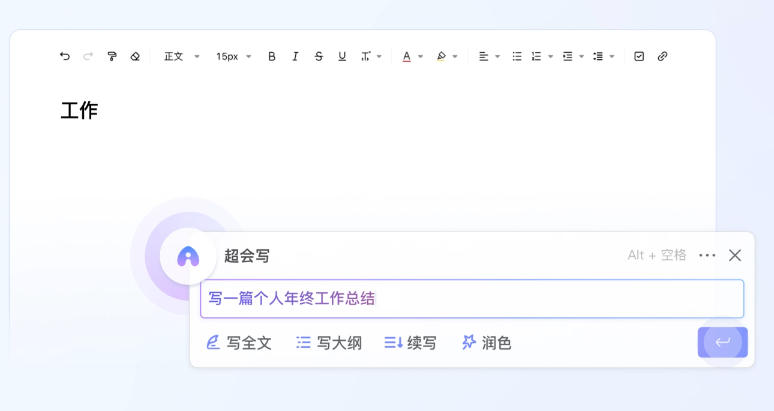Viewport: 774px width, 411px height.
Task: Submit the prompt with enter button
Action: coord(723,342)
